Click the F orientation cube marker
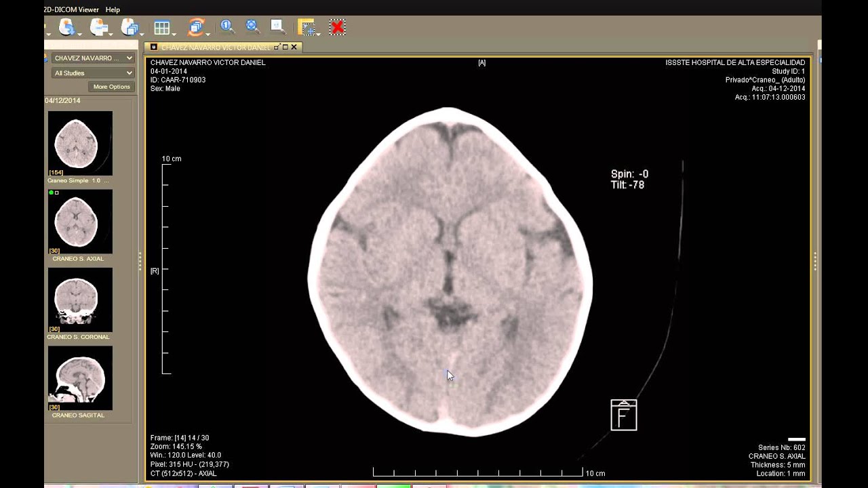Image resolution: width=868 pixels, height=488 pixels. 624,415
